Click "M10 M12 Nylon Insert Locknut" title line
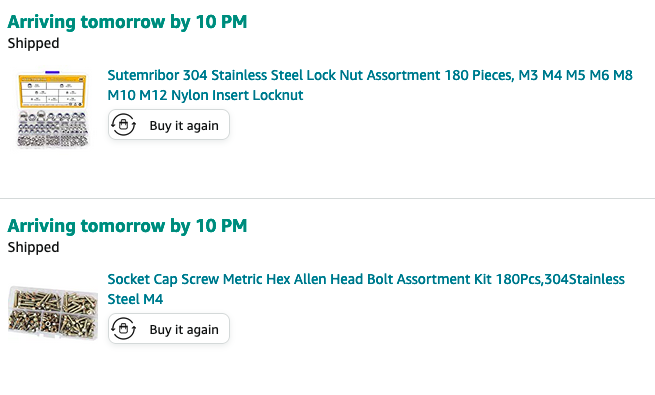 click(x=205, y=95)
